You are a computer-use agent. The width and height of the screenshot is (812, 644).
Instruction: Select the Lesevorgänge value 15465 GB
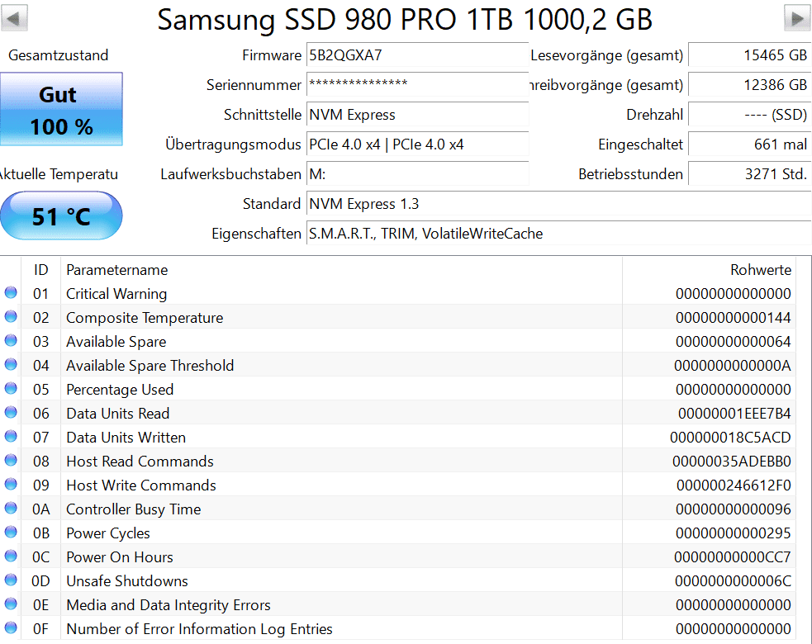[749, 54]
